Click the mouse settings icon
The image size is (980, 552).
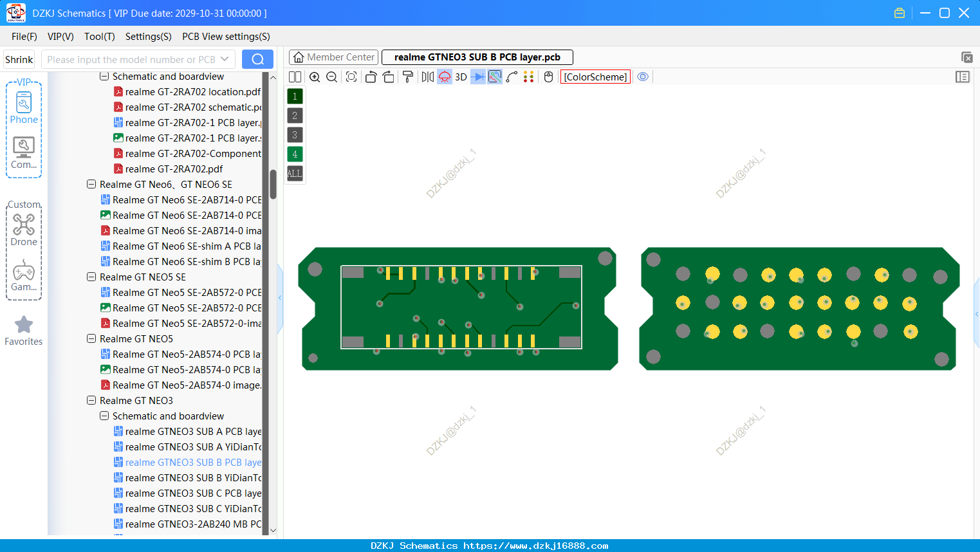[x=549, y=77]
